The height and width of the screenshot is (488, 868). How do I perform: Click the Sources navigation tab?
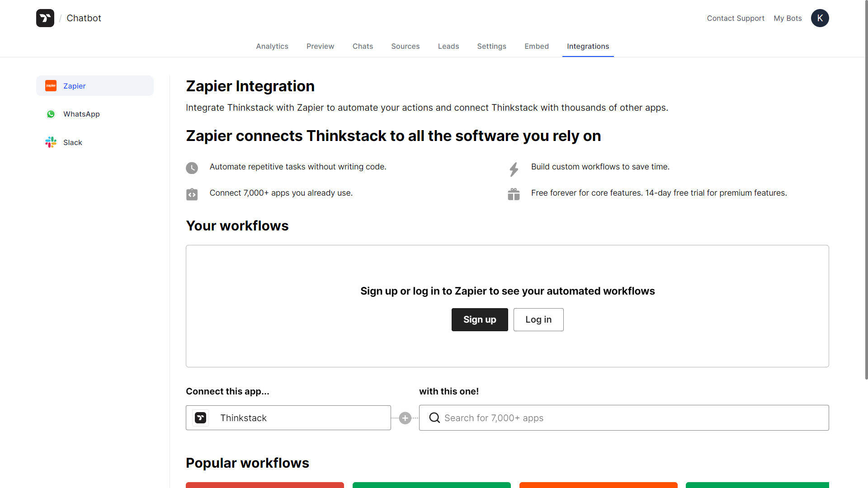coord(406,46)
